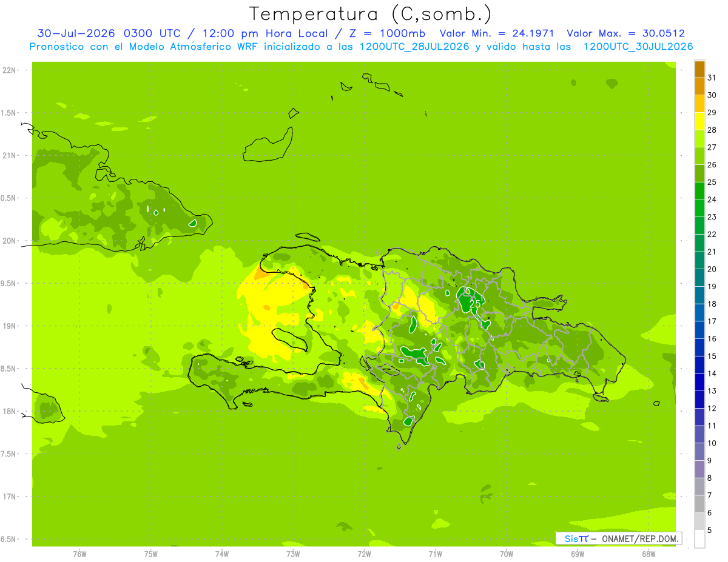Click the latitude label "17N"
The width and height of the screenshot is (728, 562).
coord(8,497)
